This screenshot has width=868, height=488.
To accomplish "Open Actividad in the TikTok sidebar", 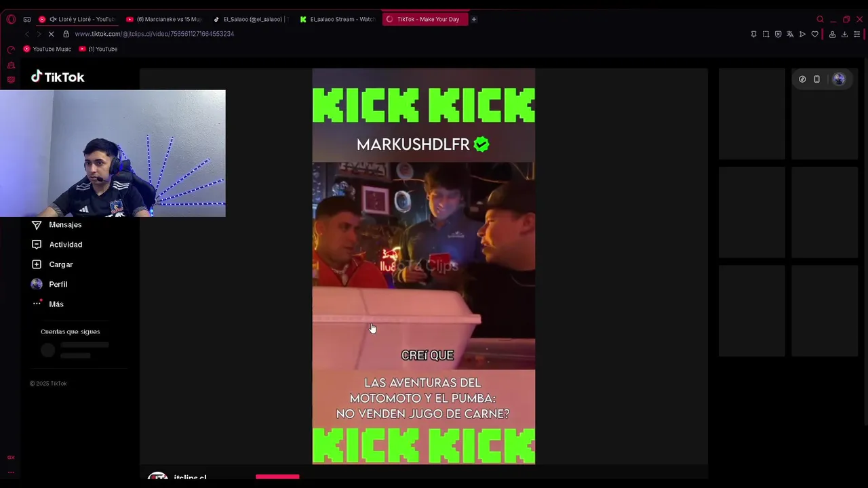I will [65, 244].
